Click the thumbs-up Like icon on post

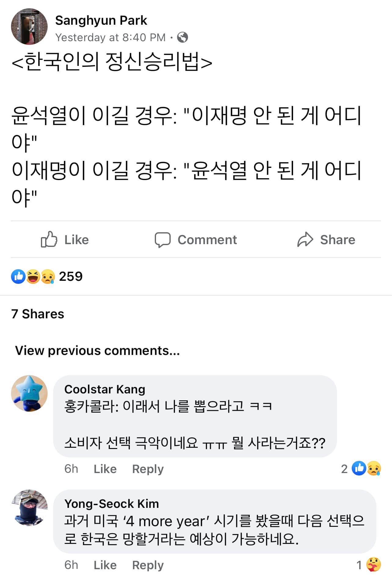click(49, 239)
